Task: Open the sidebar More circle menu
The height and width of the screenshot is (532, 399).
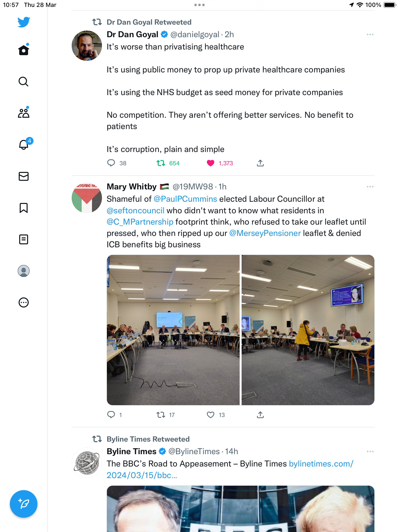Action: pos(24,302)
